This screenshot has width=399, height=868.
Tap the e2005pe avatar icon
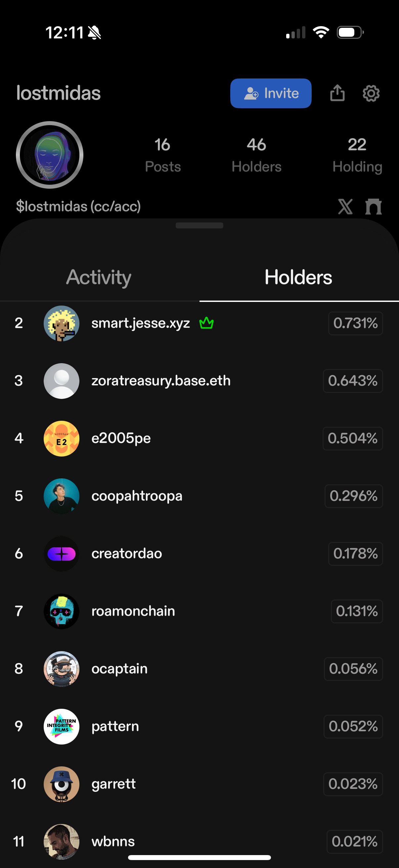click(62, 438)
